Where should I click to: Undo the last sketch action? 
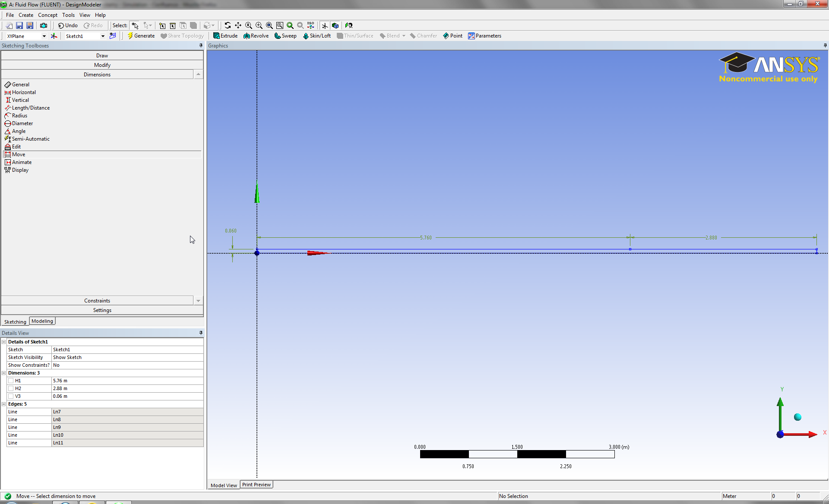[x=68, y=25]
